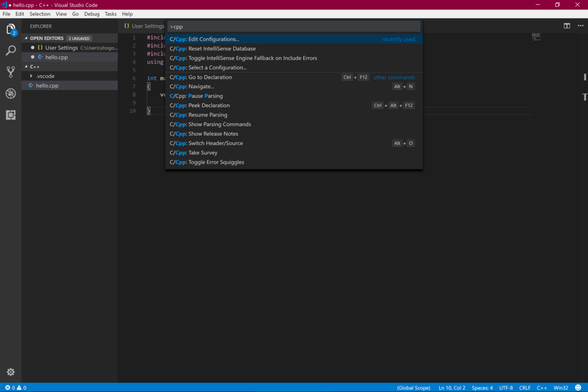Screen dimensions: 588x392
Task: Open the Go menu
Action: 75,14
